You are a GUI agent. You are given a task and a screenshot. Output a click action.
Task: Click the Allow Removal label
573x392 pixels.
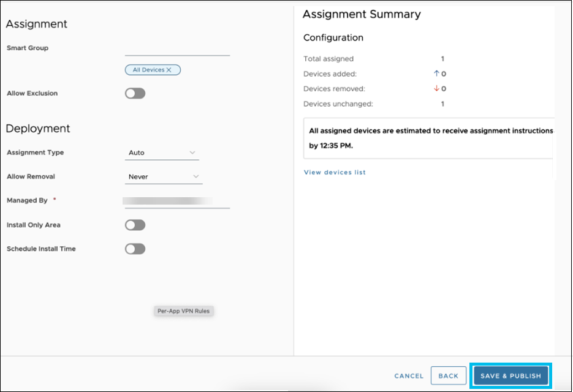31,176
